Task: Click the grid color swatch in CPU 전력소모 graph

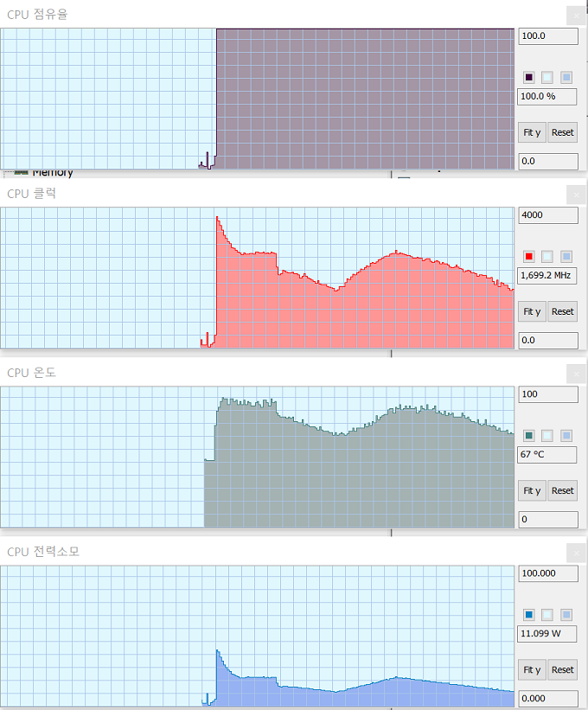Action: click(x=566, y=615)
